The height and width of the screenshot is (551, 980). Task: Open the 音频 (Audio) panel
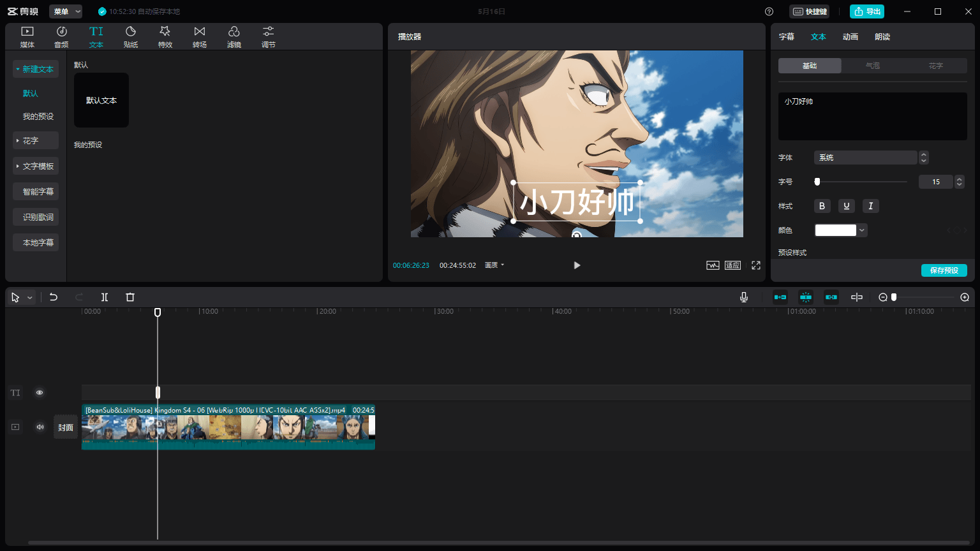[x=61, y=36]
